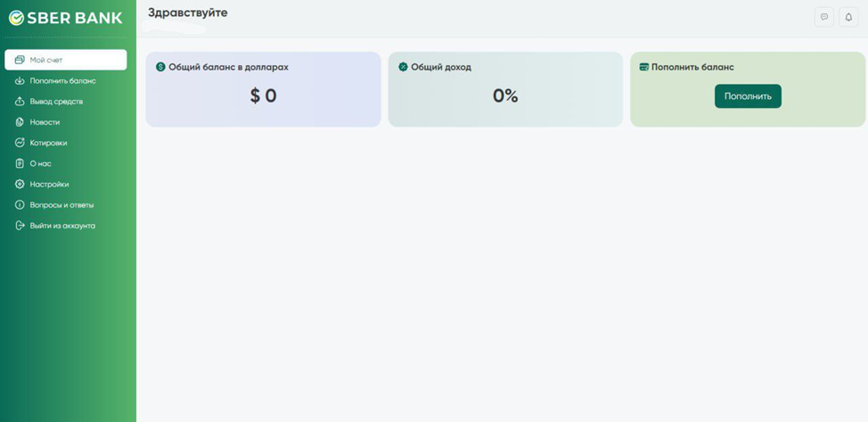Image resolution: width=868 pixels, height=422 pixels.
Task: Click the wallet icon beside Мой счет
Action: click(20, 60)
